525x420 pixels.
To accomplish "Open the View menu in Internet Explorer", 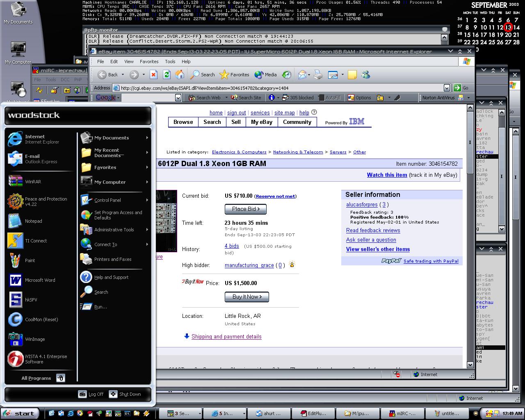I will (x=129, y=62).
